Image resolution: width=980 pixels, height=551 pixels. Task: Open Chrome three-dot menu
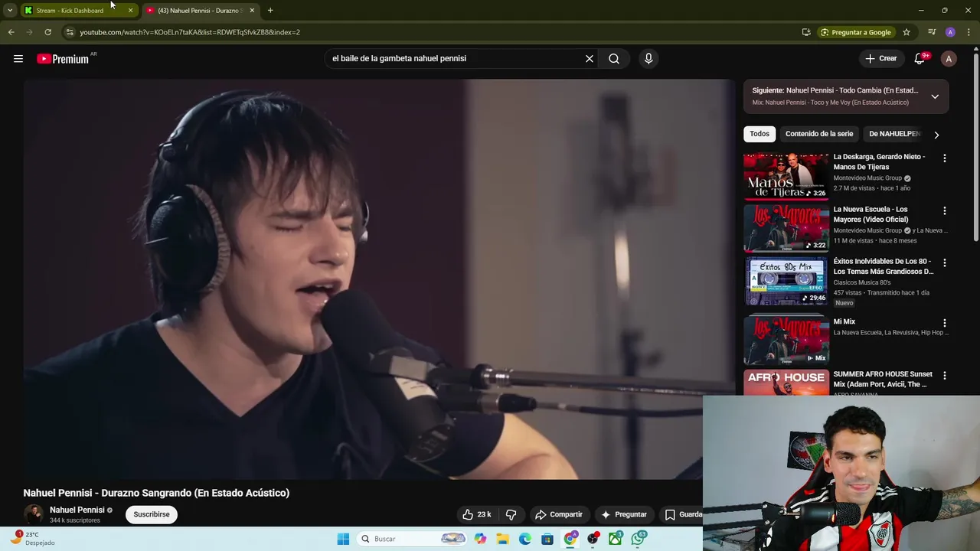(969, 32)
